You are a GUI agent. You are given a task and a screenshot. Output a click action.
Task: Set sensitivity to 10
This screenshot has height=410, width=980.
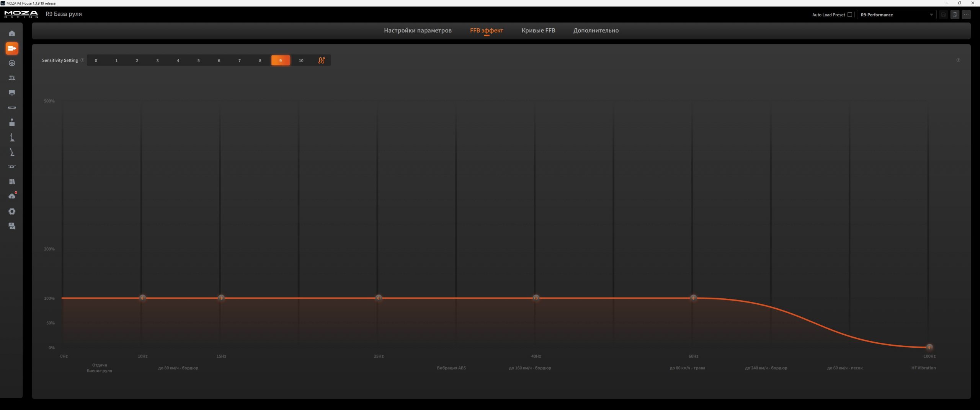[301, 60]
